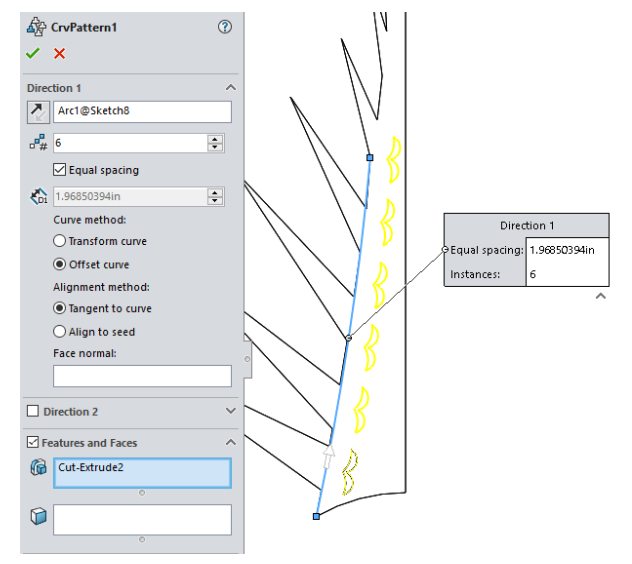Open the help question mark icon
This screenshot has height=564, width=632.
coord(224,27)
